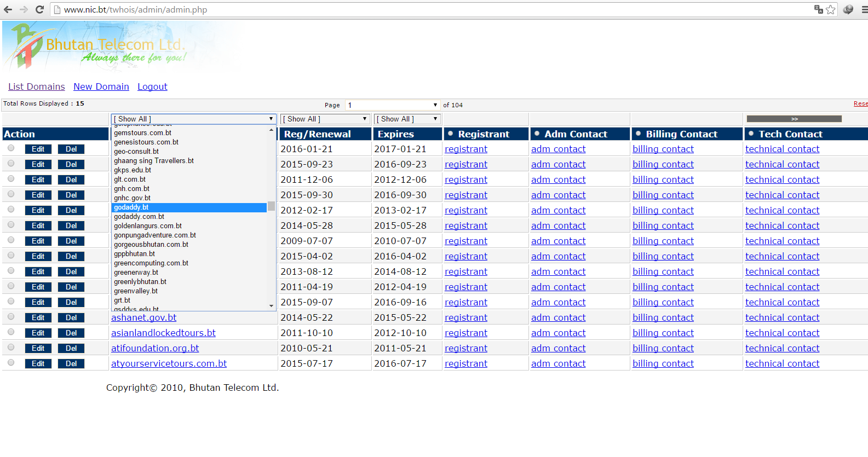The image size is (868, 457).
Task: Click the dropdown list scrollbar thumb
Action: point(271,206)
